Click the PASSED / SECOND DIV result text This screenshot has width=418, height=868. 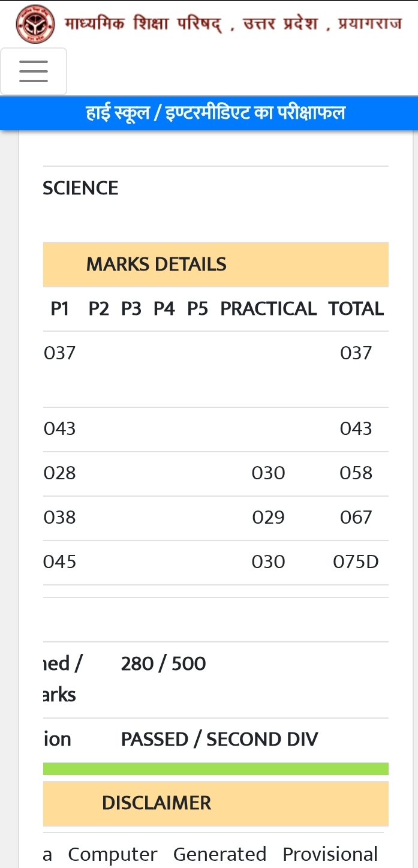click(219, 739)
